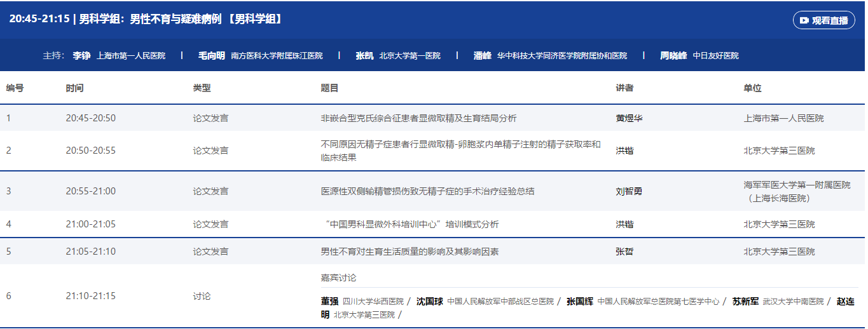This screenshot has width=868, height=329.
Task: Select host 潘峰 in the moderator bar
Action: tap(483, 56)
